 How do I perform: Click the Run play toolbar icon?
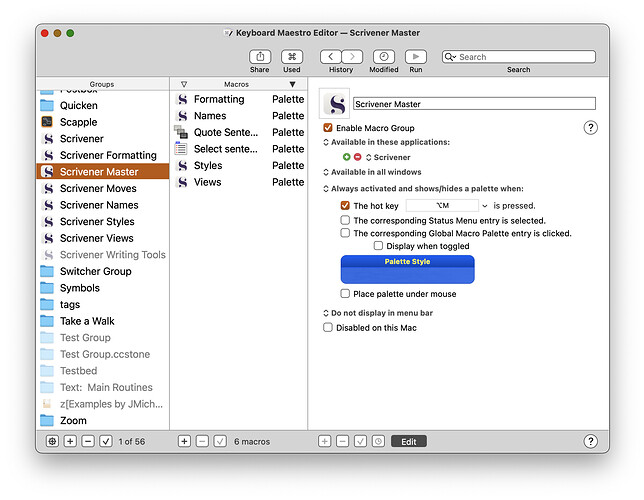coord(416,57)
